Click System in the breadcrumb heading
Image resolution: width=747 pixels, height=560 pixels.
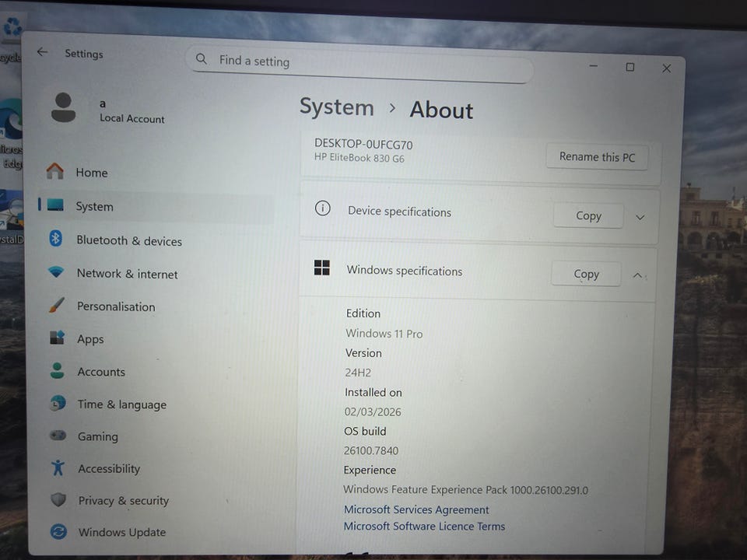(337, 107)
